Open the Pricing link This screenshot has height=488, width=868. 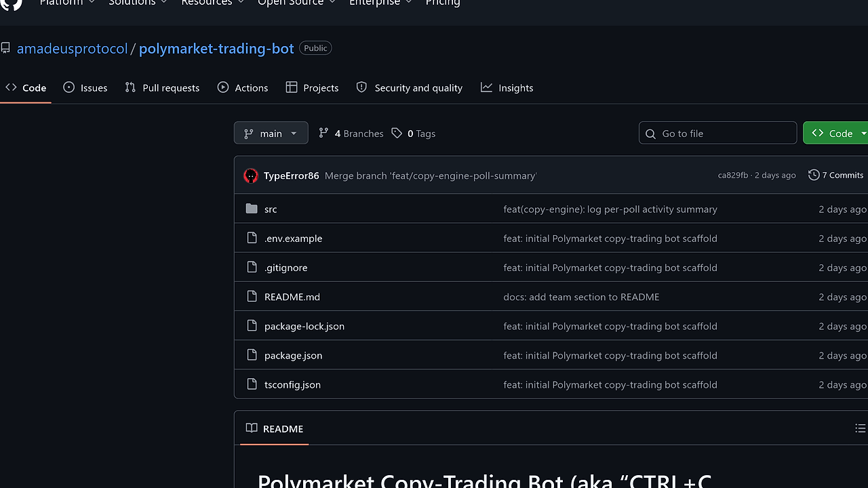pyautogui.click(x=443, y=3)
